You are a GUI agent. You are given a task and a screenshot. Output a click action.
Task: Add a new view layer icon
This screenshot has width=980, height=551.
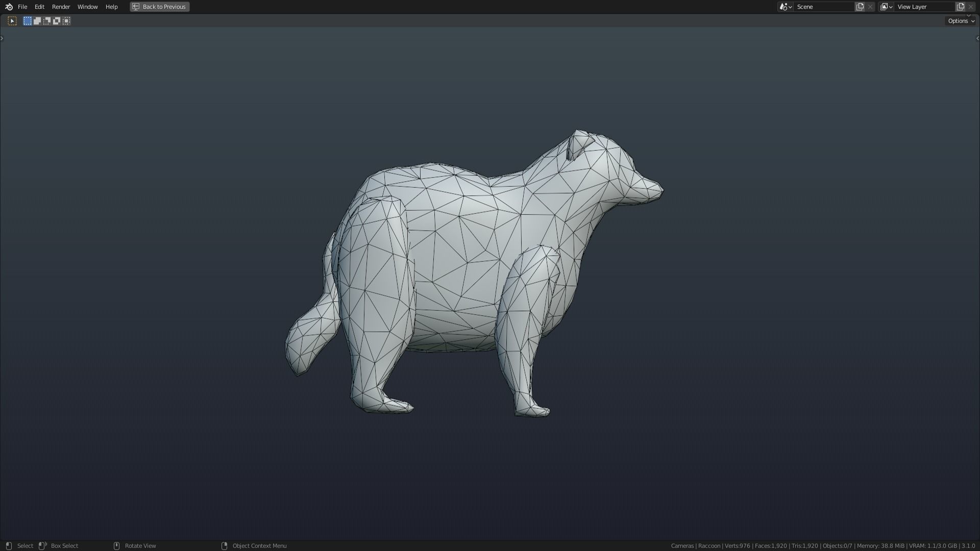[961, 7]
